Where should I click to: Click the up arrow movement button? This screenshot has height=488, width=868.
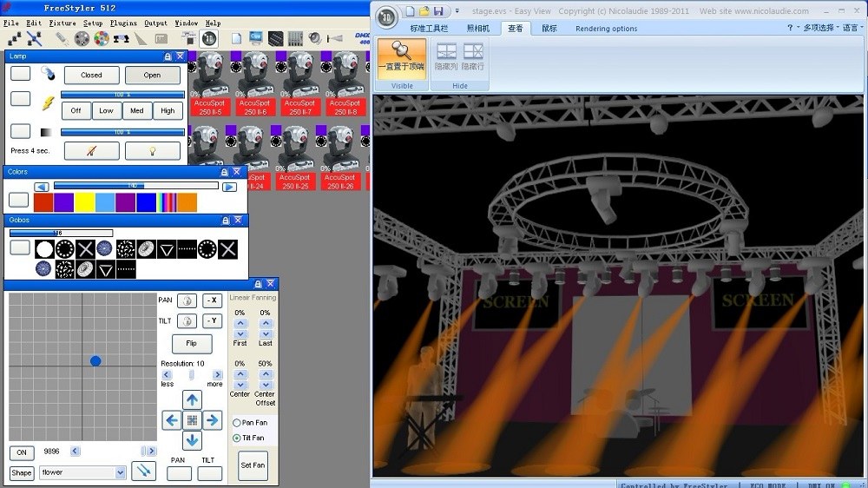(193, 399)
